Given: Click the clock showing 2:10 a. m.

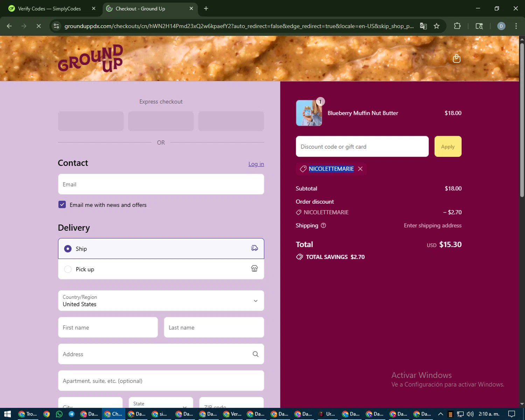Looking at the screenshot, I should pos(489,414).
